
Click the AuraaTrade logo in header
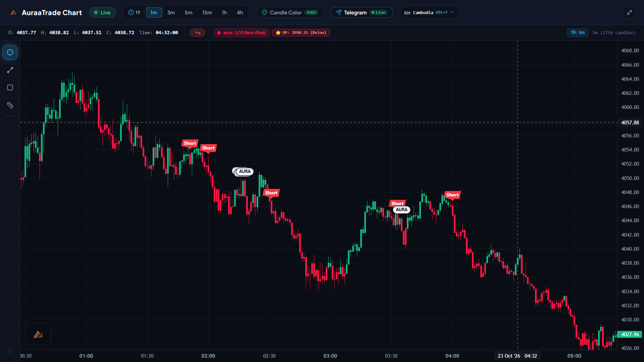tap(13, 13)
